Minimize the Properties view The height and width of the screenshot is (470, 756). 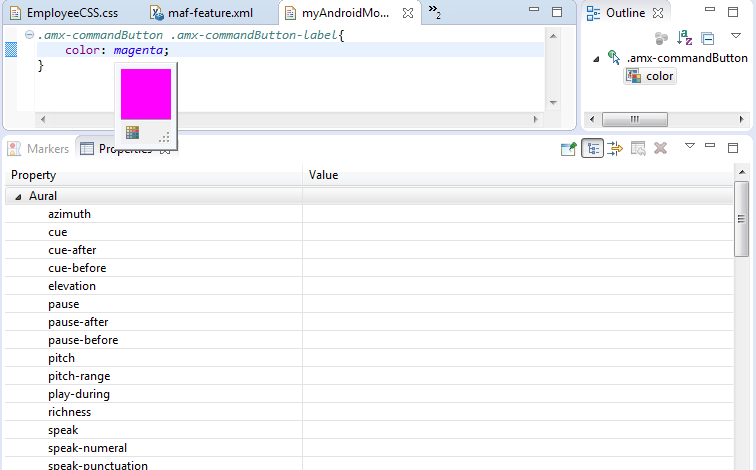710,145
